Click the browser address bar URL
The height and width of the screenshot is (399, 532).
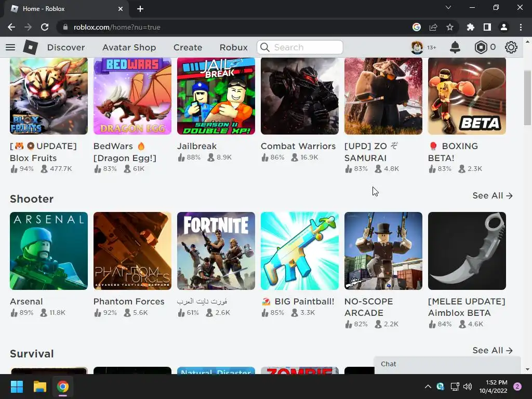tap(117, 27)
